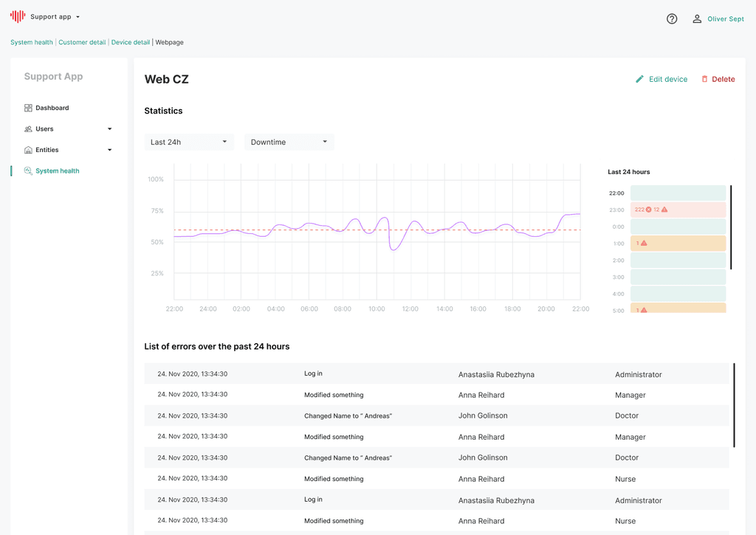Click the Dashboard grid icon

(x=28, y=108)
